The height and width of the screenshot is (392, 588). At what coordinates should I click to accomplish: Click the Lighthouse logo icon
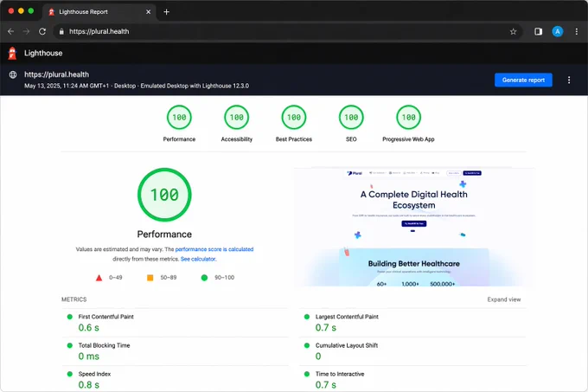click(12, 54)
